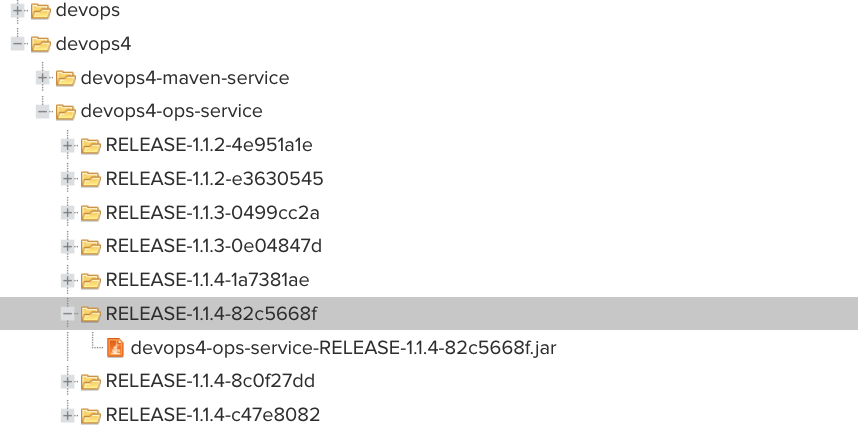Select the RELEASE-1.1.4-1a7381ae folder label
Screen dimensions: 858x427
coord(207,280)
